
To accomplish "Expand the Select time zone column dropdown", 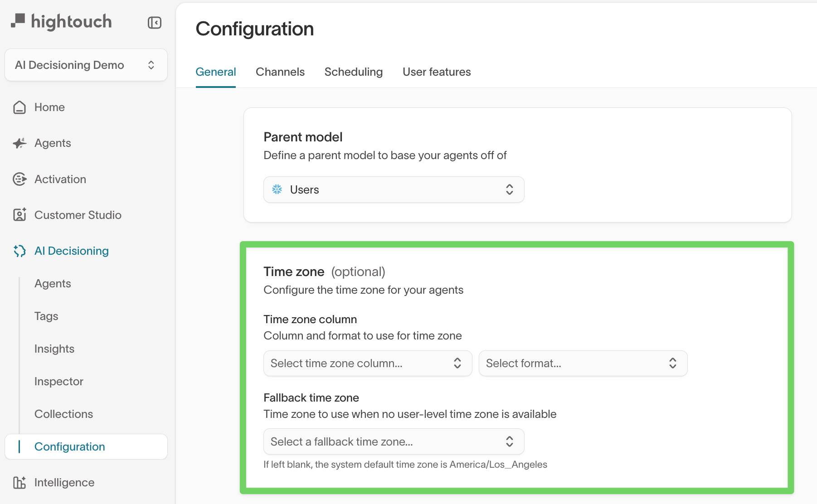I will pyautogui.click(x=367, y=363).
